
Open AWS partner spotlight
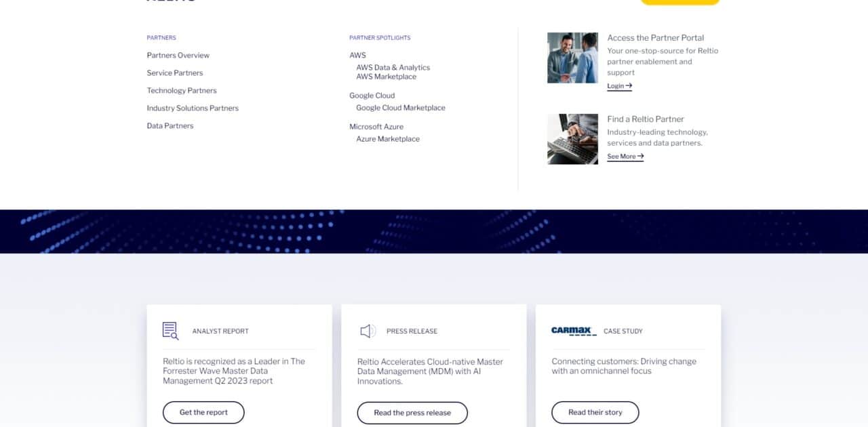pos(357,56)
